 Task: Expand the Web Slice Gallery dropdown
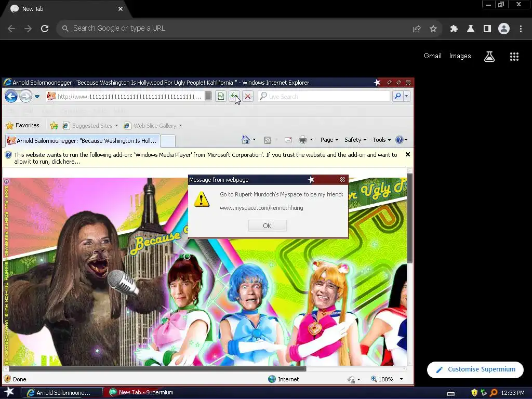pyautogui.click(x=180, y=126)
